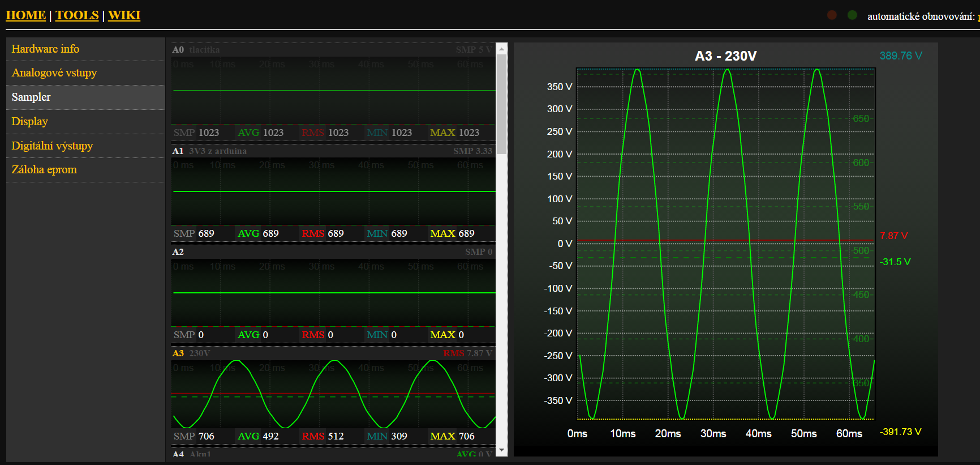This screenshot has width=980, height=465.
Task: Choose the A2 channel waveform preview
Action: (x=333, y=292)
